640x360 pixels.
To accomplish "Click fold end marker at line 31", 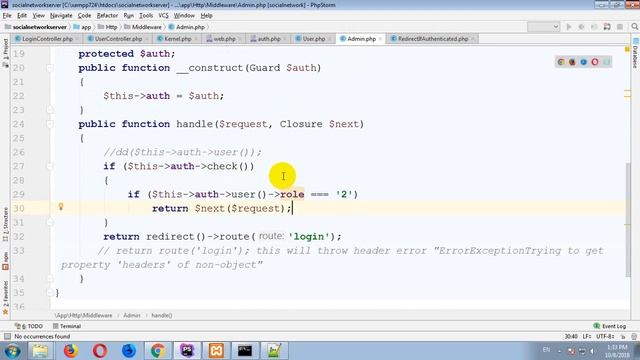I will coord(50,222).
